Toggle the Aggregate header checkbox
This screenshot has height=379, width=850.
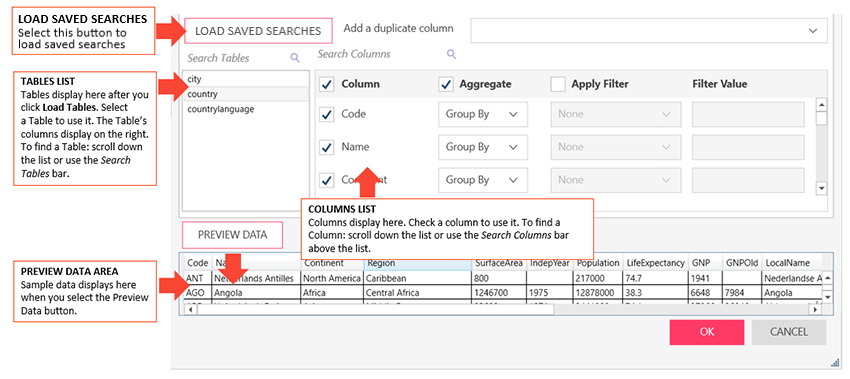click(x=446, y=84)
